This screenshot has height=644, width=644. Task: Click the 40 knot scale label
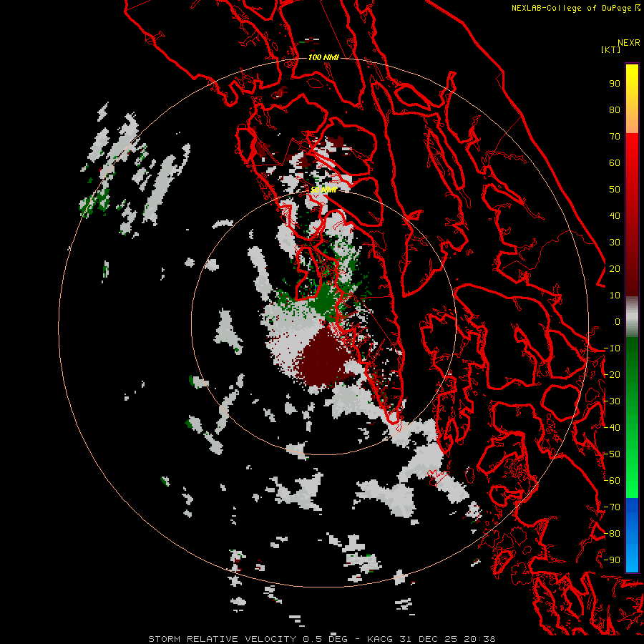pyautogui.click(x=615, y=216)
